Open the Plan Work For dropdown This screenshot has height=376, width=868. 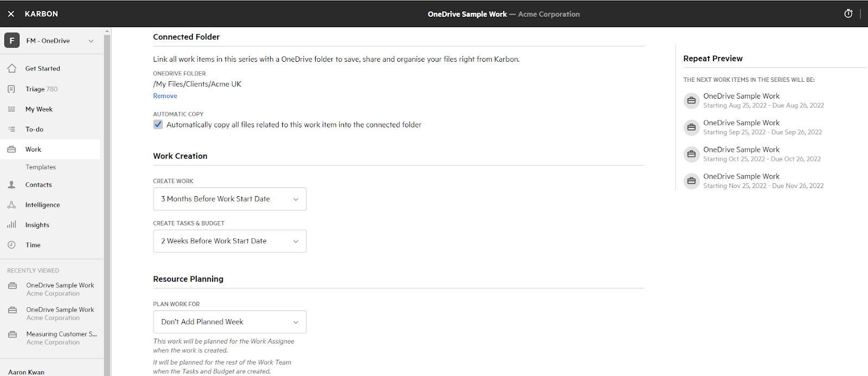[229, 322]
